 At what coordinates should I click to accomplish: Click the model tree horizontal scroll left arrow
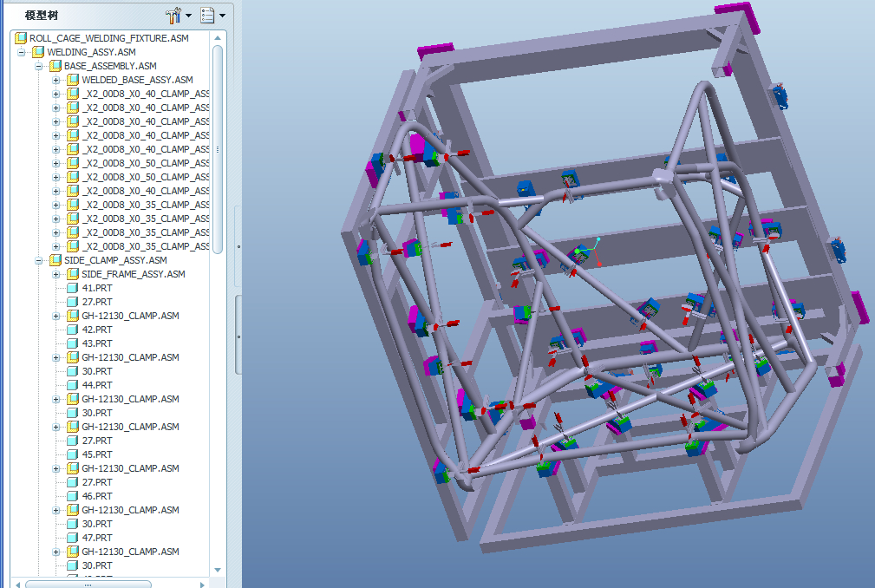tap(18, 585)
